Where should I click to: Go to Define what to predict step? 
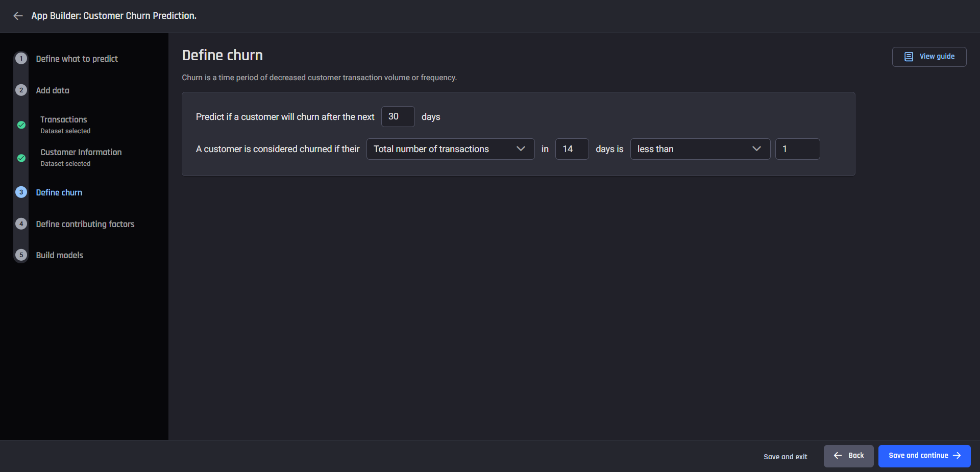point(77,59)
